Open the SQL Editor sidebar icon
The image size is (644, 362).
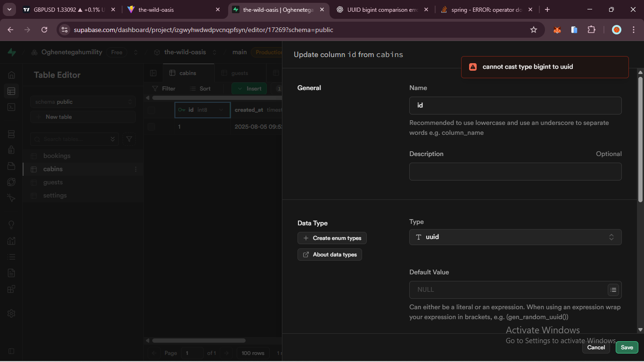click(x=11, y=107)
